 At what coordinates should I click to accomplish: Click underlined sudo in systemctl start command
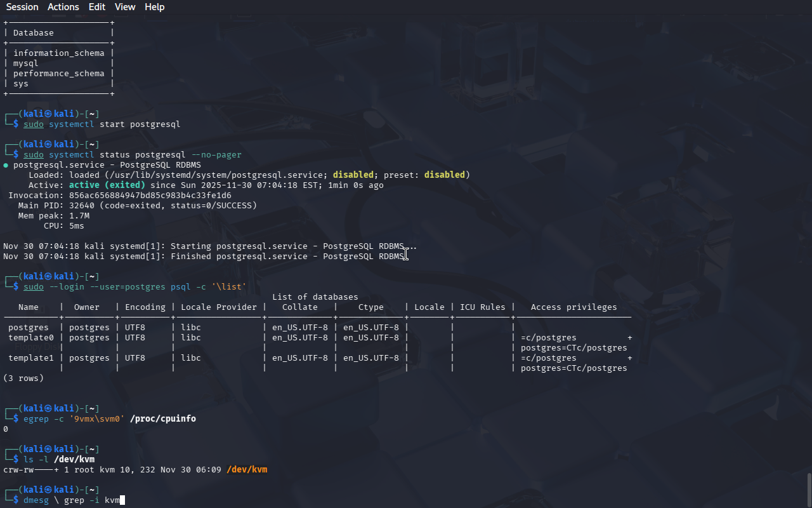point(34,124)
